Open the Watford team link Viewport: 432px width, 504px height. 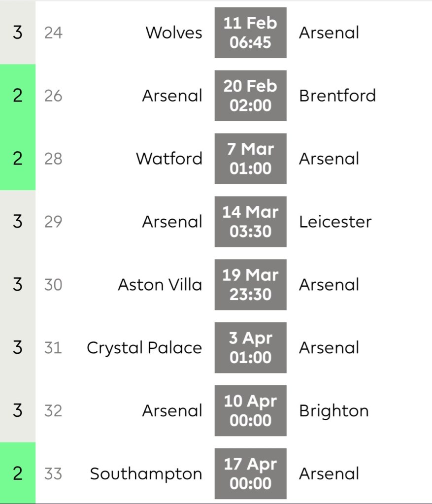[x=169, y=159]
